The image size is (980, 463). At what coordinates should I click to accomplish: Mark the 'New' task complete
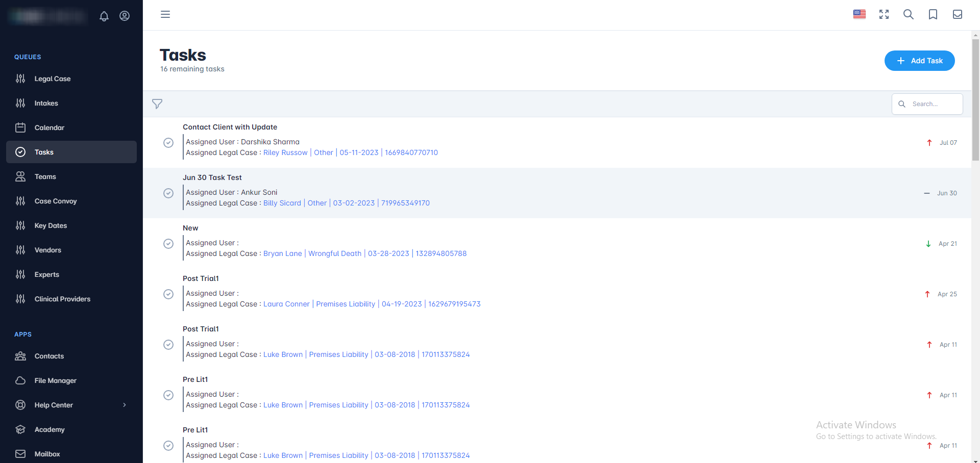168,244
